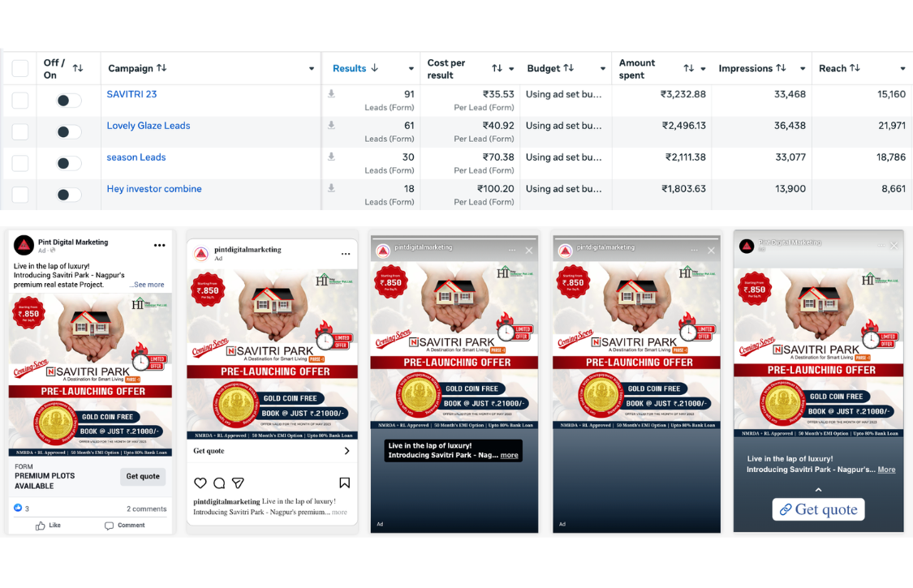Check the season Leads row checkbox
Viewport: 913px width, 588px height.
(20, 164)
